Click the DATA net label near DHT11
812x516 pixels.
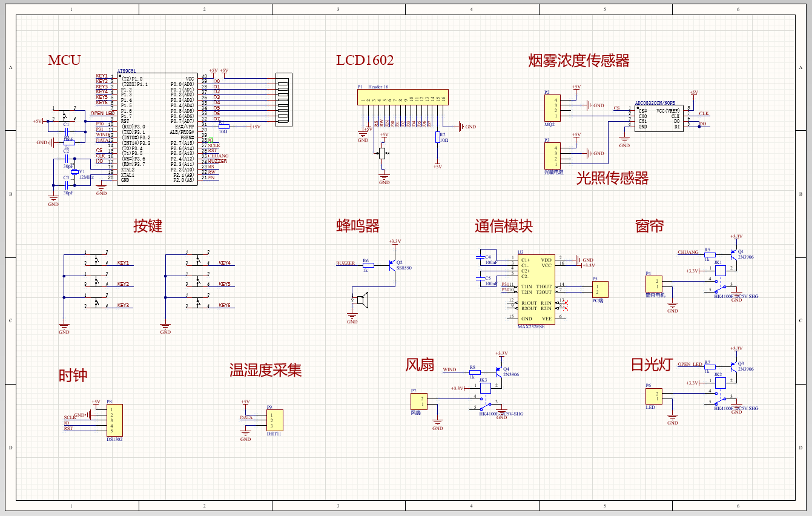click(x=246, y=417)
